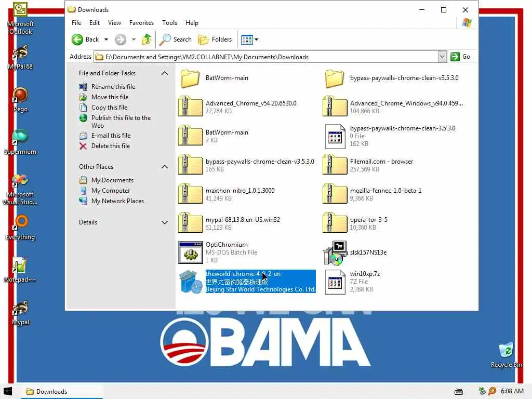Select the Mypal desktop shortcut
The width and height of the screenshot is (532, 399).
coord(20,313)
